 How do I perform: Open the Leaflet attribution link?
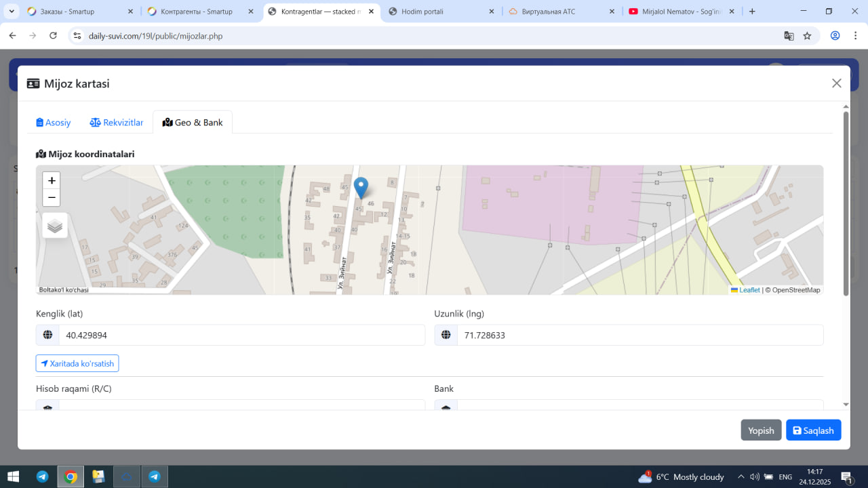point(749,290)
